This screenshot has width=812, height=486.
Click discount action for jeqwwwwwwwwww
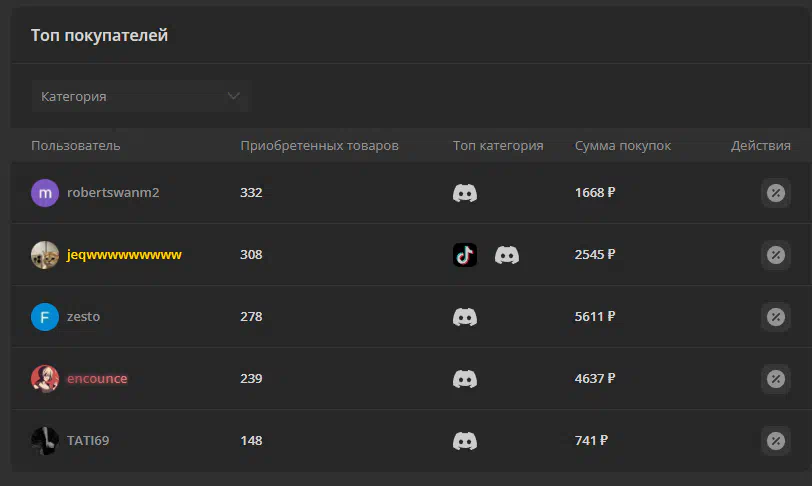(x=775, y=255)
